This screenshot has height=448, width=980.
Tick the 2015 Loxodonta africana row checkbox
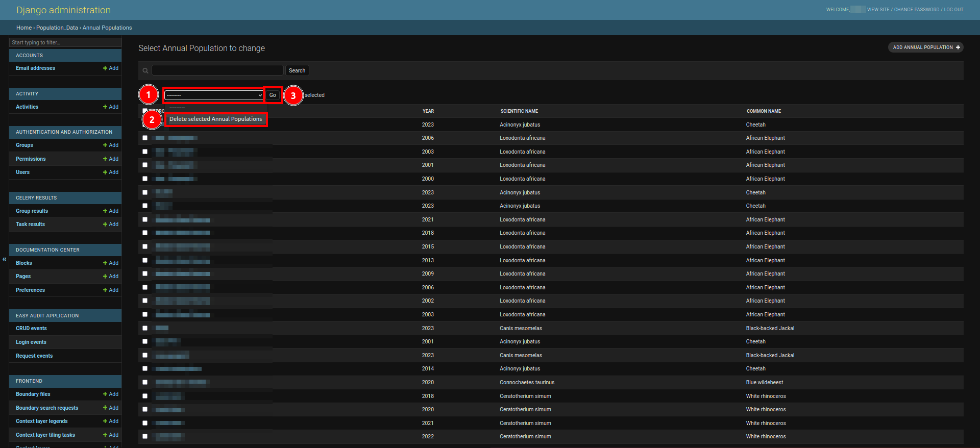click(x=145, y=246)
